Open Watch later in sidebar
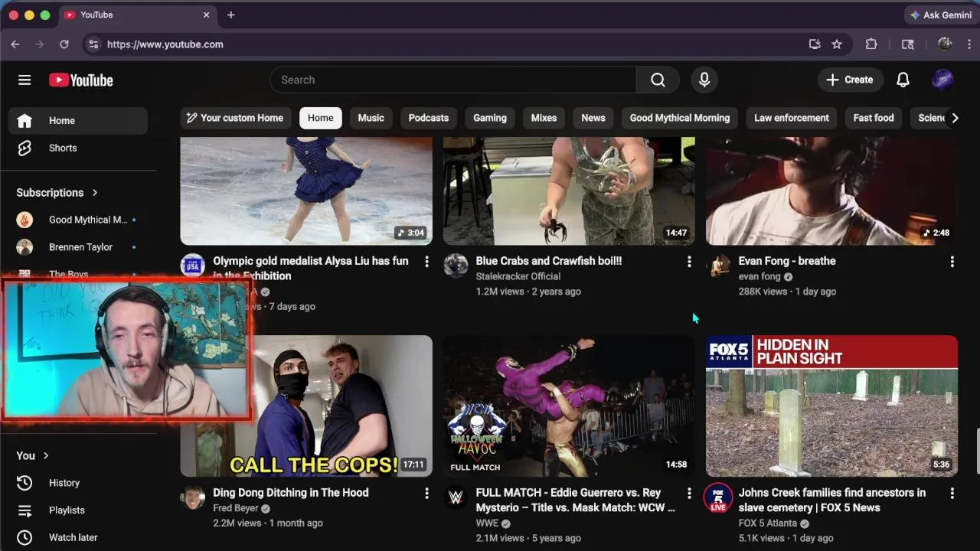The width and height of the screenshot is (980, 551). click(x=78, y=538)
